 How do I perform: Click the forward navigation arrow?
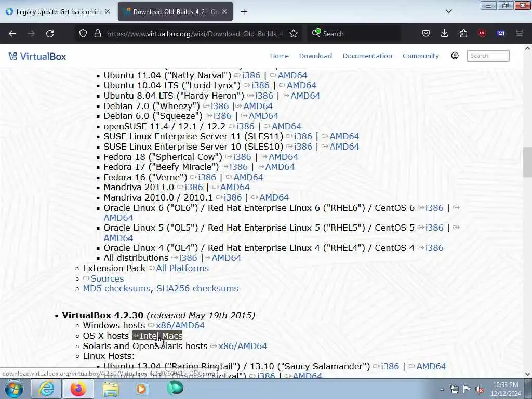point(31,34)
